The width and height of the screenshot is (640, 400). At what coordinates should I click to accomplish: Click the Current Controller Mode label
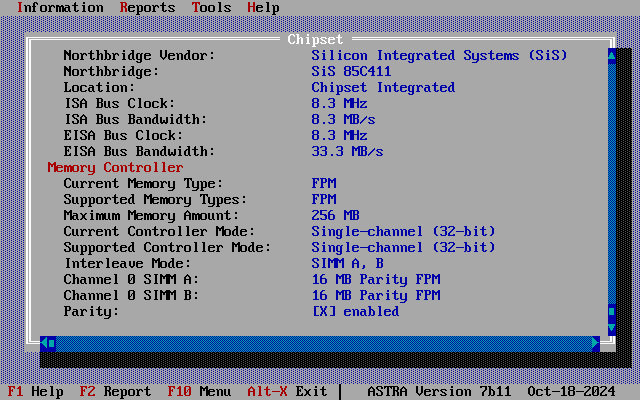click(x=159, y=231)
